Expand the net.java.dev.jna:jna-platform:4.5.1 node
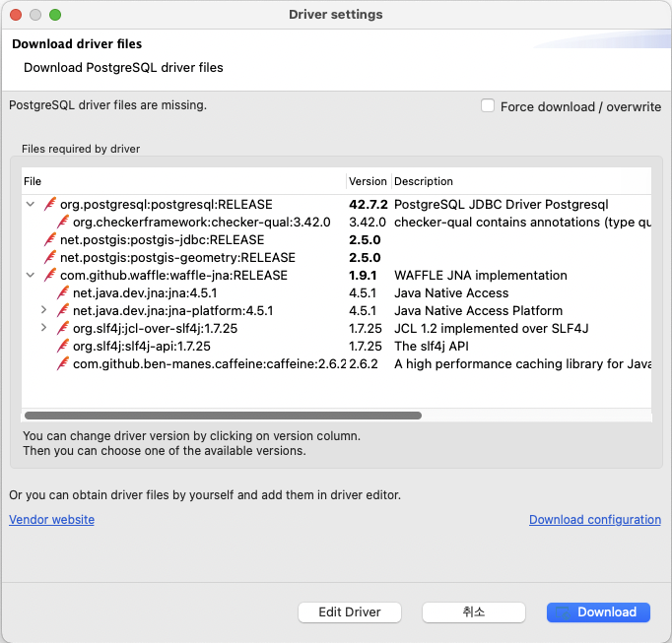Screen dimensions: 672x643 pos(43,310)
